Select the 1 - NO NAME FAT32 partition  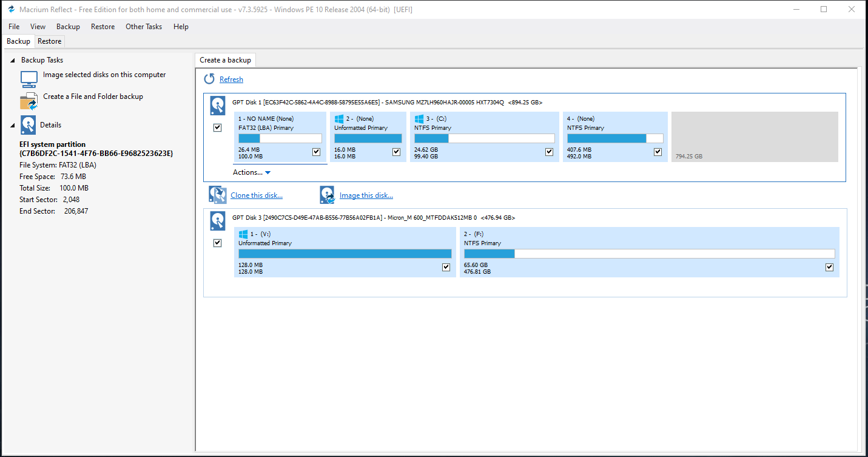pyautogui.click(x=280, y=137)
